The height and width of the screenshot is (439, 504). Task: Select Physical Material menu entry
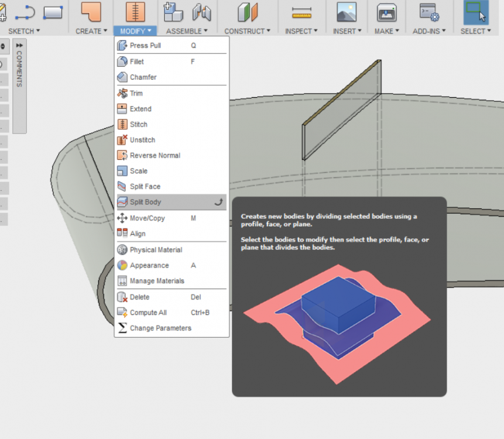pyautogui.click(x=156, y=250)
